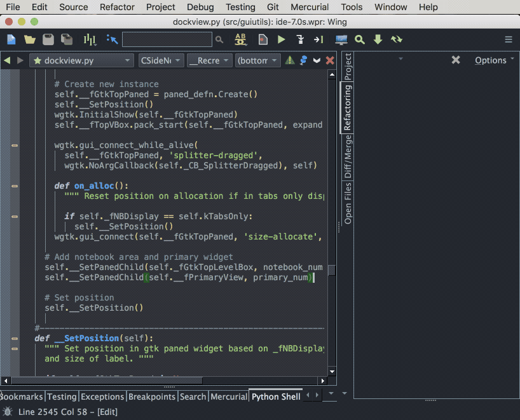This screenshot has height=420, width=520.
Task: Select the Python Shell bottom tab
Action: [276, 396]
